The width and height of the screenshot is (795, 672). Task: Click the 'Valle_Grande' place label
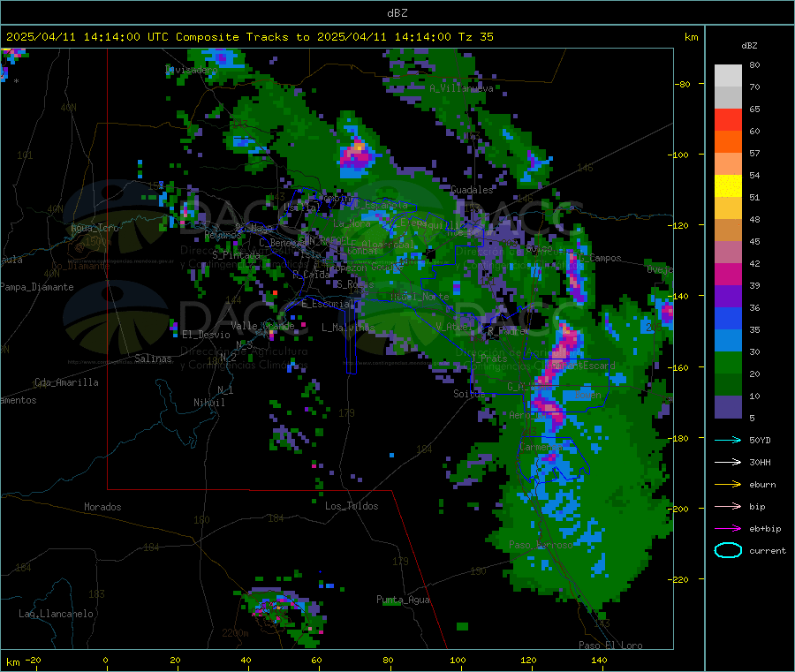pyautogui.click(x=262, y=325)
